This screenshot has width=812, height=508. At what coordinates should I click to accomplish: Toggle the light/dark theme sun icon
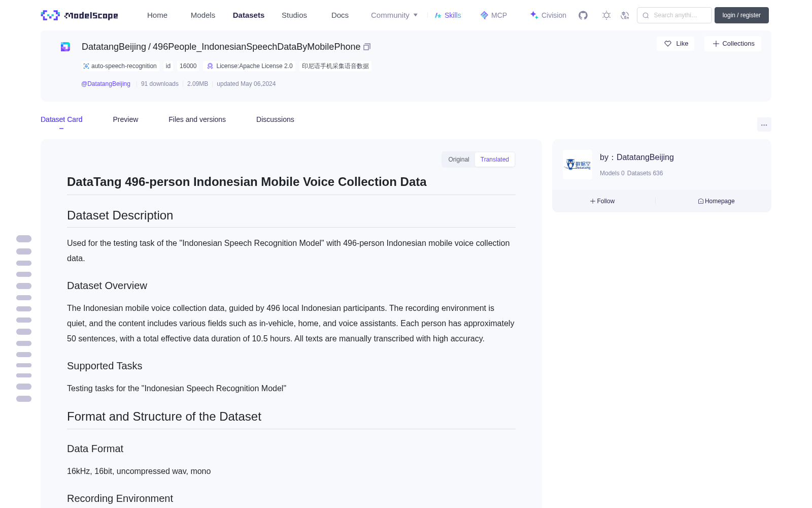point(606,15)
